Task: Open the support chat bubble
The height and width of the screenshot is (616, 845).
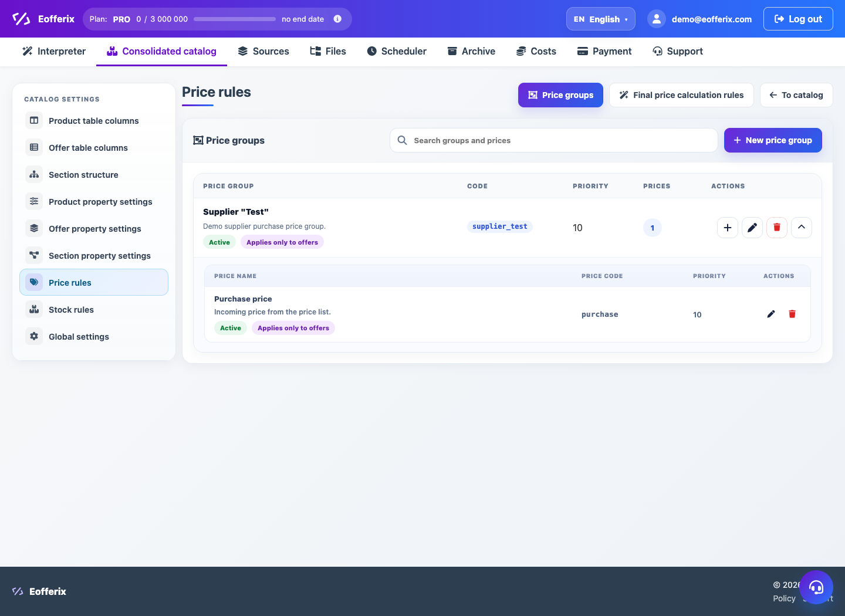Action: (816, 587)
